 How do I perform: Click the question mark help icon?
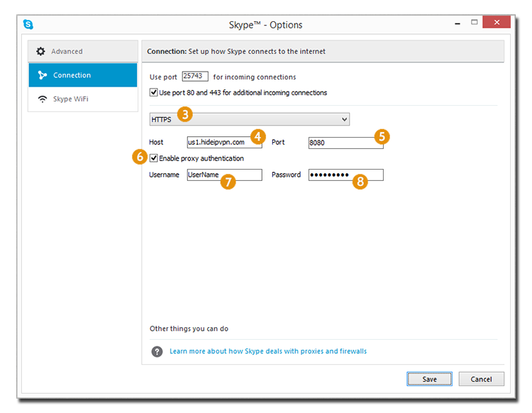[157, 351]
